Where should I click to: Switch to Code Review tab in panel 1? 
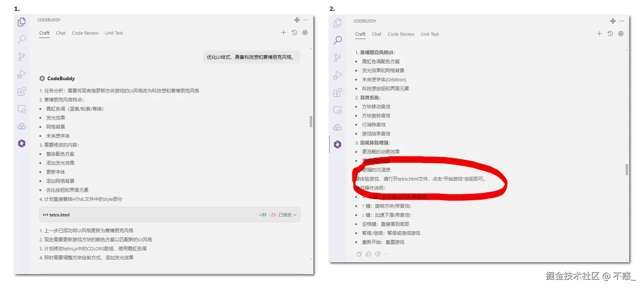click(x=85, y=33)
